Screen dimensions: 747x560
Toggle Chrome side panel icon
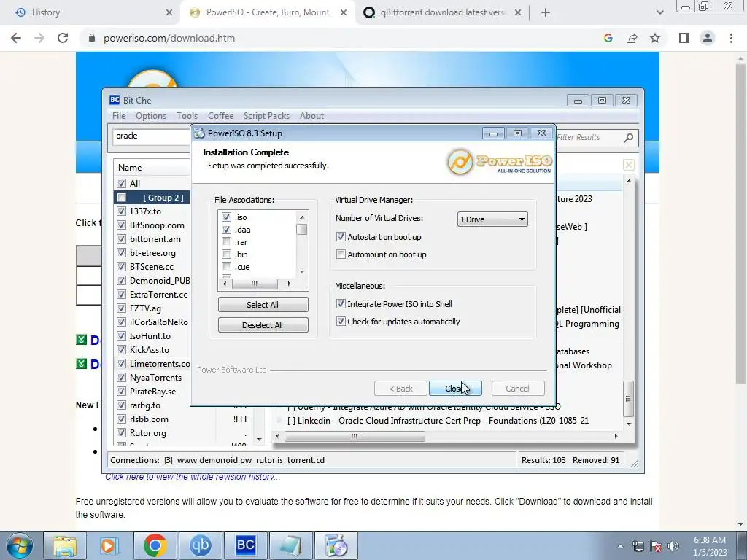coord(684,38)
